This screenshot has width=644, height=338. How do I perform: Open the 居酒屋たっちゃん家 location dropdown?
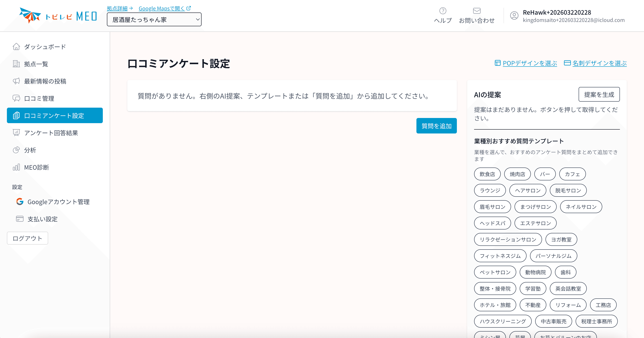154,19
